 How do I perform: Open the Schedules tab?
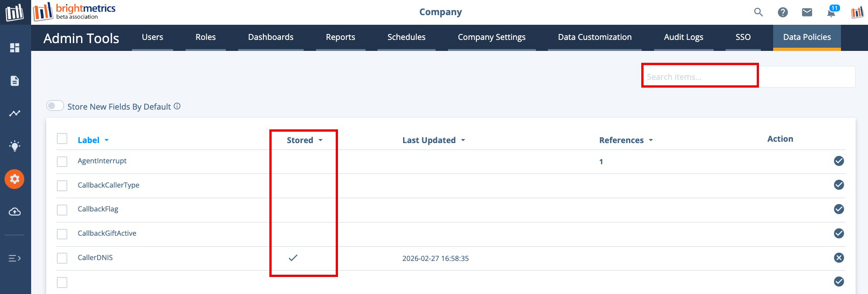[406, 37]
